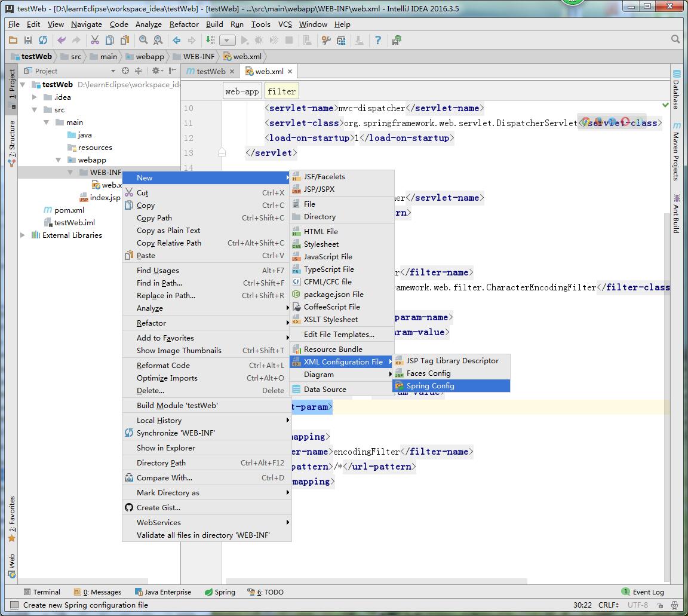Click the Undo toolbar icon
Image resolution: width=688 pixels, height=616 pixels.
(x=62, y=41)
